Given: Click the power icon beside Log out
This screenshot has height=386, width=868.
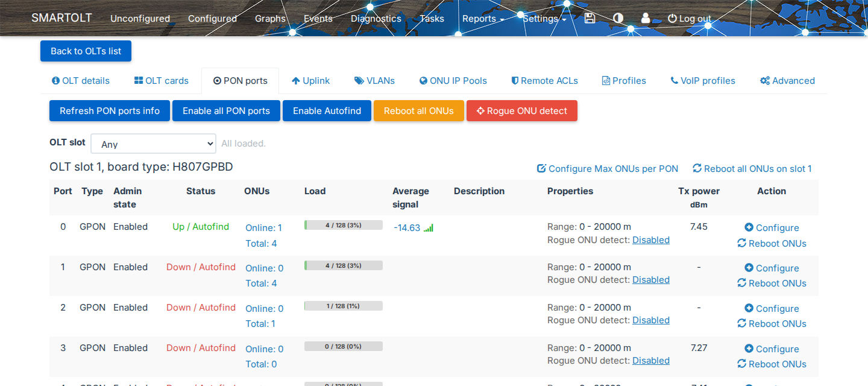Looking at the screenshot, I should click(672, 19).
